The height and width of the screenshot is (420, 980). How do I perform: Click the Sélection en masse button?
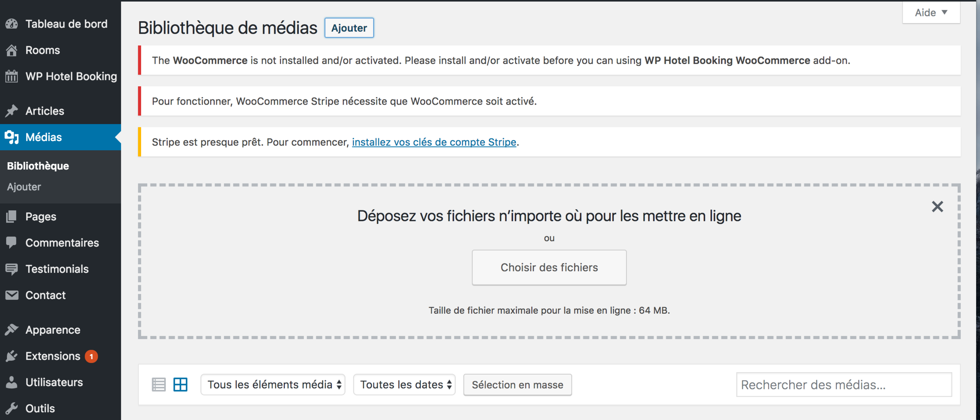[517, 385]
